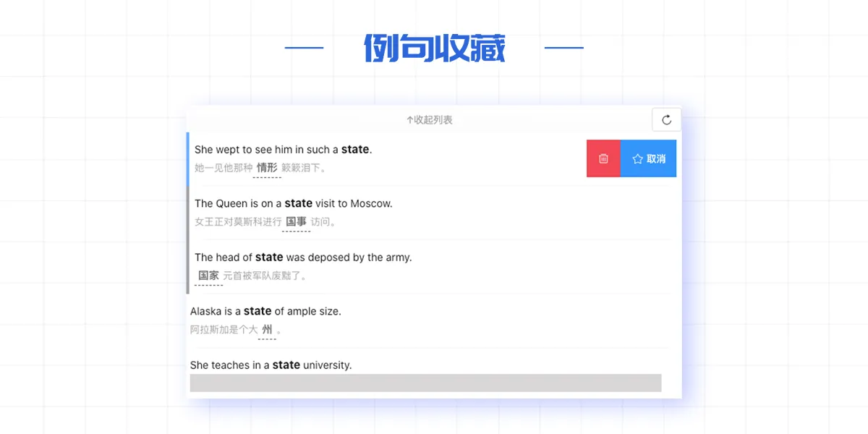
Task: Click the underlined word 国事
Action: 296,222
